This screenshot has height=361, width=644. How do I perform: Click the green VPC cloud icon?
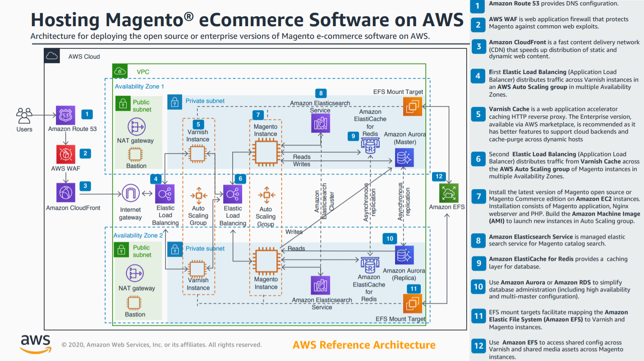(120, 71)
